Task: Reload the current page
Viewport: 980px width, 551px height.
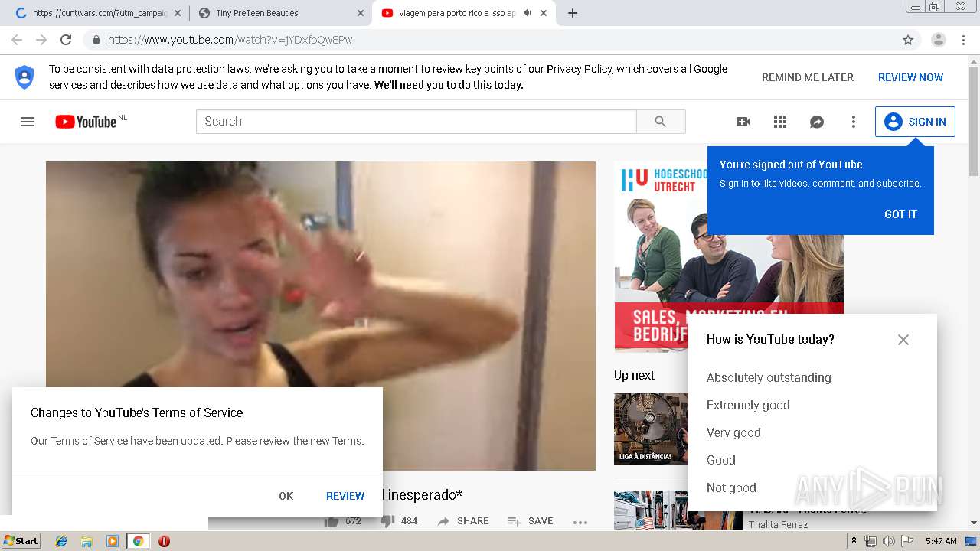Action: pyautogui.click(x=66, y=40)
